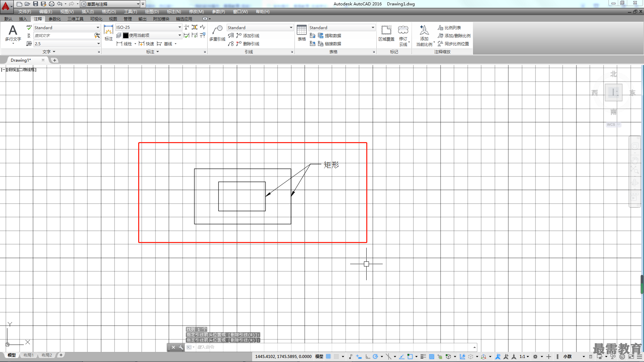Click the Add Leader (添加引线) button
The height and width of the screenshot is (362, 644).
pyautogui.click(x=248, y=36)
